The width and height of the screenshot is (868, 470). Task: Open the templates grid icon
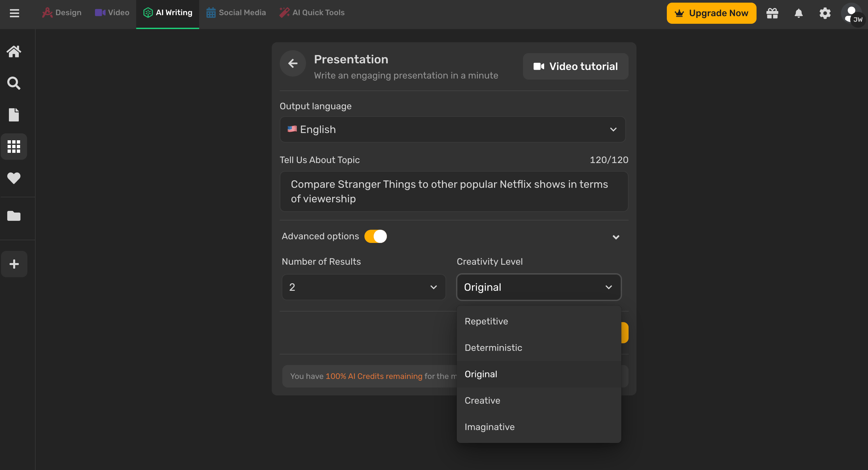point(14,146)
